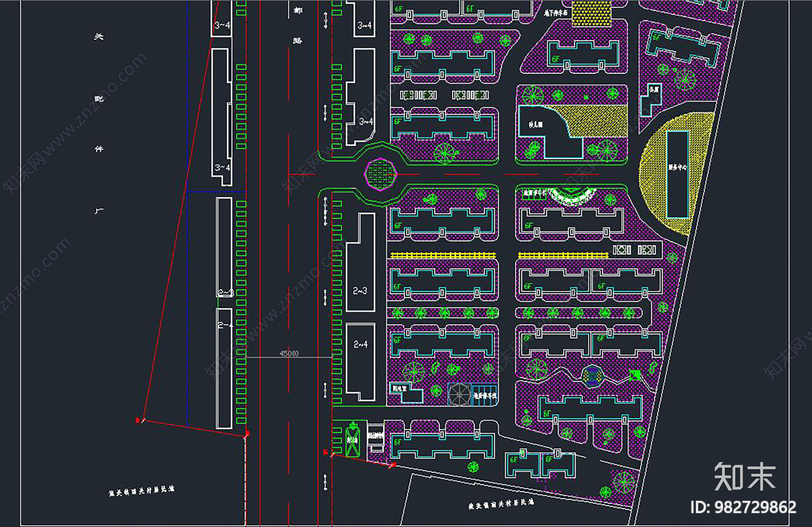Select the octagonal roundabout island
812x527 pixels.
pyautogui.click(x=381, y=174)
